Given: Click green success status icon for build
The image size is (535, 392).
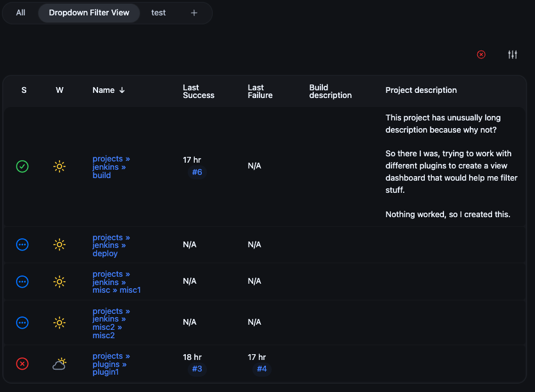Looking at the screenshot, I should pyautogui.click(x=22, y=167).
